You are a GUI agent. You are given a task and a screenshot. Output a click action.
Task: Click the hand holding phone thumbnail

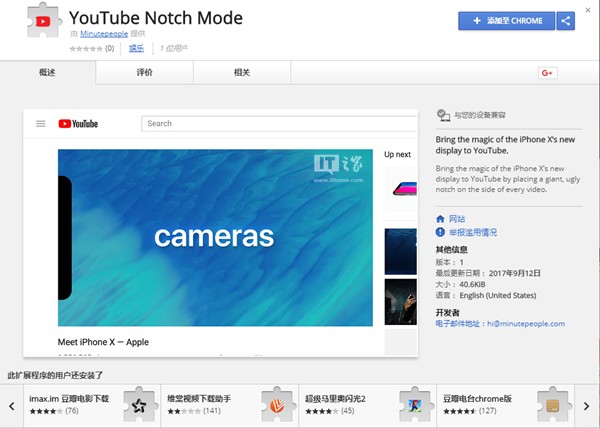point(401,302)
